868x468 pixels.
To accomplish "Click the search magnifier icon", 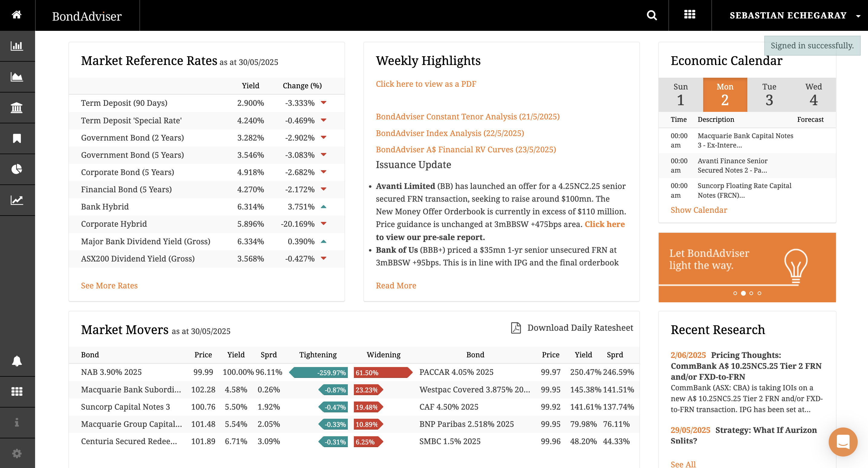I will point(652,15).
